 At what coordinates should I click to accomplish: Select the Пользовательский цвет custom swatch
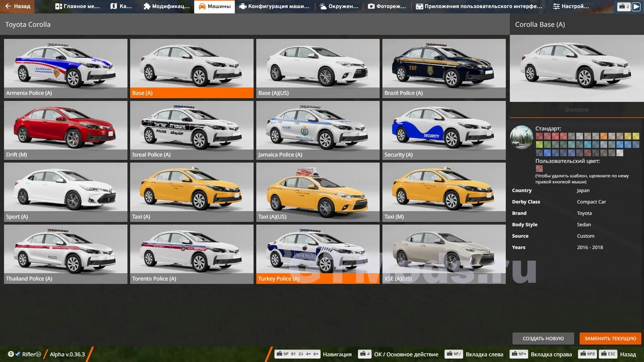[539, 168]
